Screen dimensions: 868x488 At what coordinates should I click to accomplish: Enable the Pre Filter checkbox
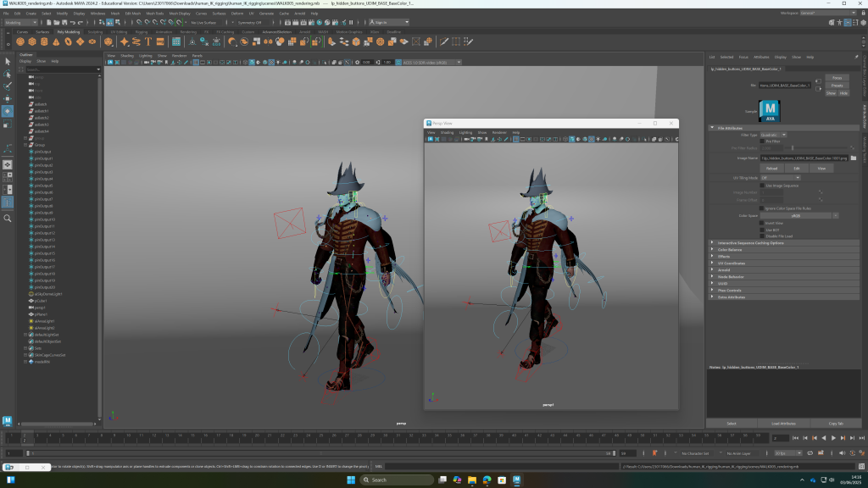[x=762, y=141]
